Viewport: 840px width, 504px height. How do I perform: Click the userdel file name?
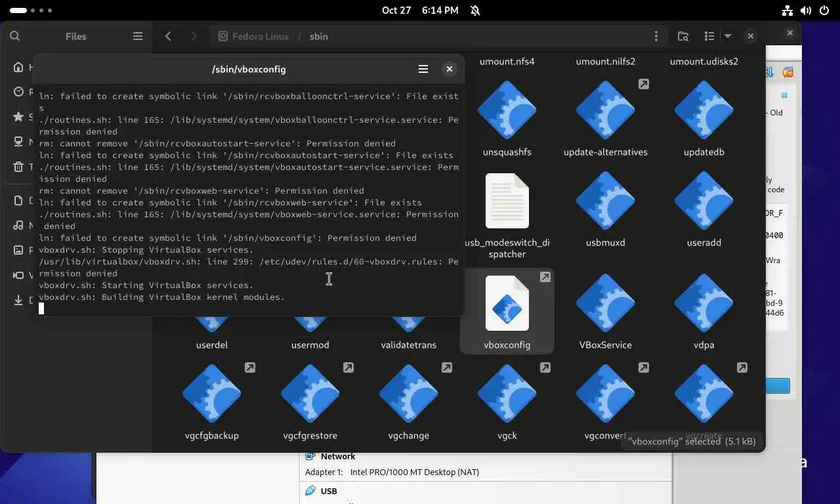212,345
